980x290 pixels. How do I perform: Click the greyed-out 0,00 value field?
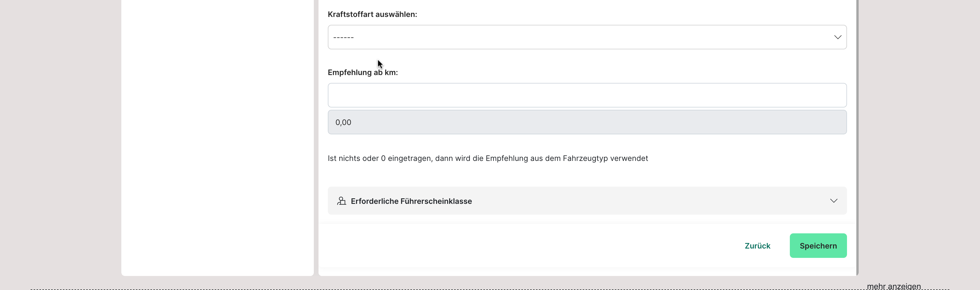tap(587, 122)
